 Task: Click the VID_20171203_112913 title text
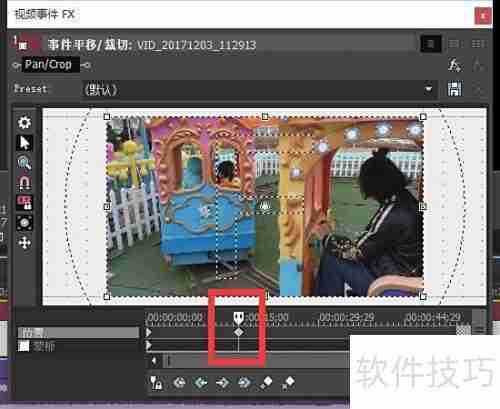[x=196, y=45]
